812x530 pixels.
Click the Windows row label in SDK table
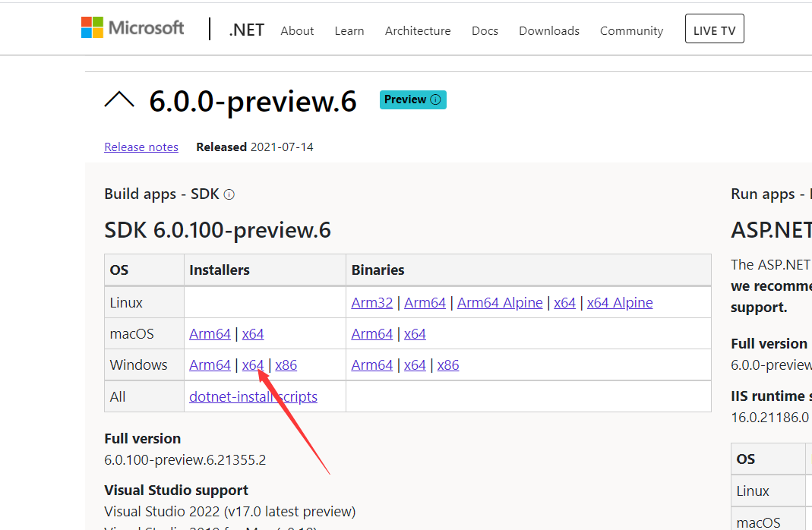[x=138, y=365]
